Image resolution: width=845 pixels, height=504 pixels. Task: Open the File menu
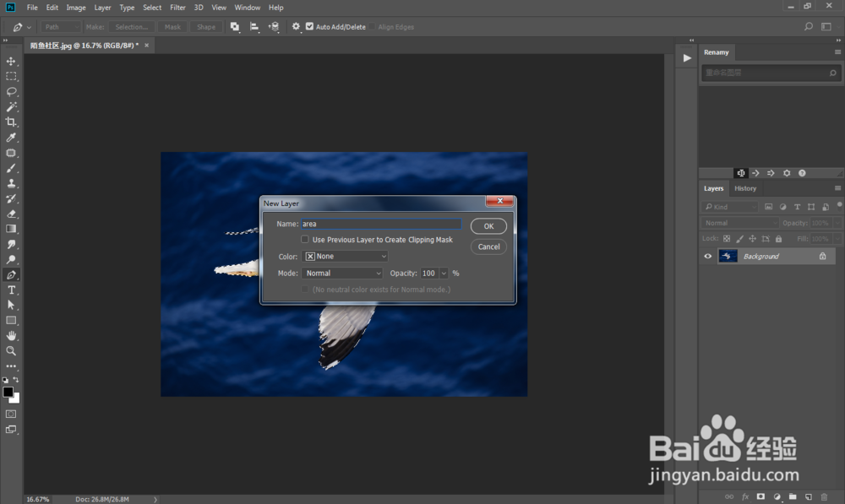point(32,8)
